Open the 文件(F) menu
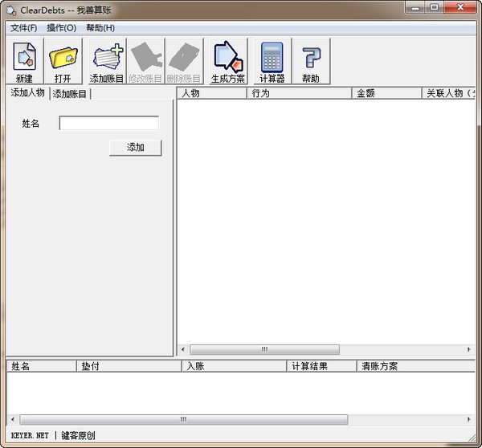The image size is (482, 448). tap(23, 27)
